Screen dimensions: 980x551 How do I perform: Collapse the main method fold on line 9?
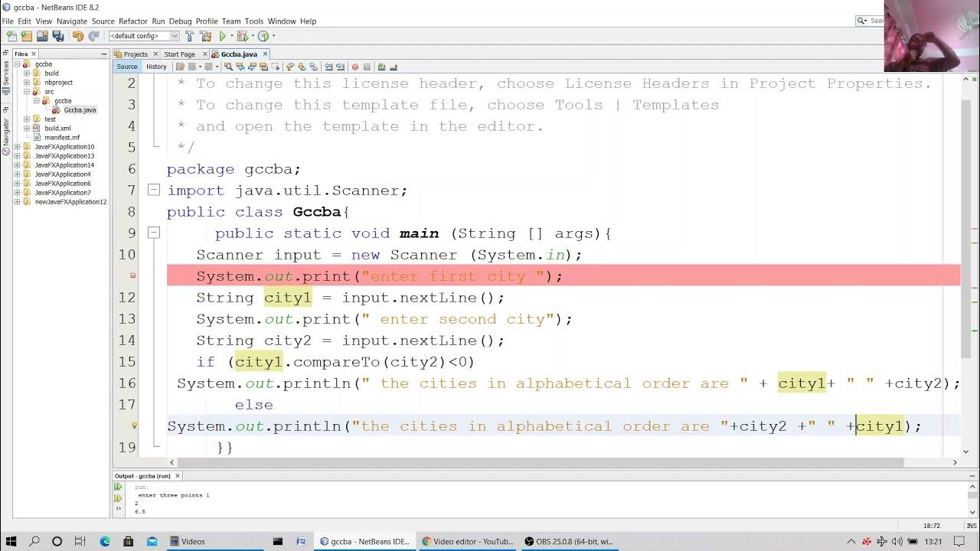pos(154,233)
